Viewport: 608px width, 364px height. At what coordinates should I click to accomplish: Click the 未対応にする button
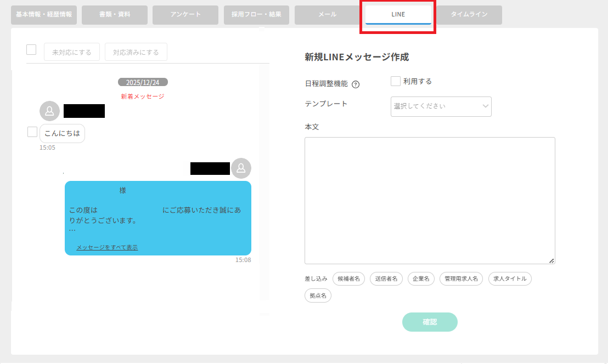coord(72,52)
